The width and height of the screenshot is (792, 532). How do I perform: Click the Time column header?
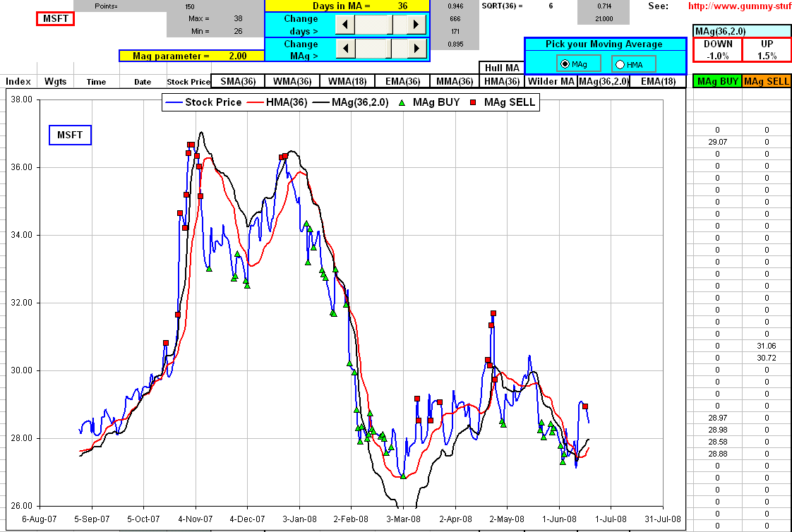(96, 82)
